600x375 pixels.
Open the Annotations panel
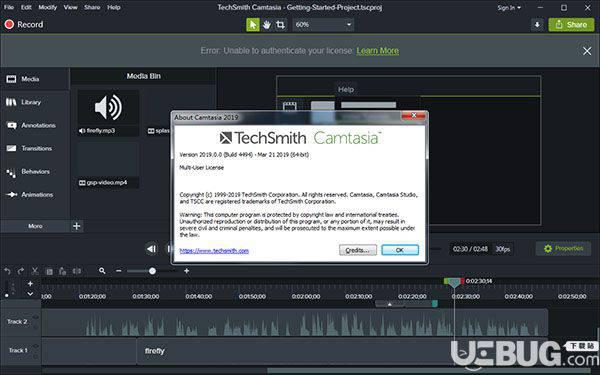tap(34, 125)
